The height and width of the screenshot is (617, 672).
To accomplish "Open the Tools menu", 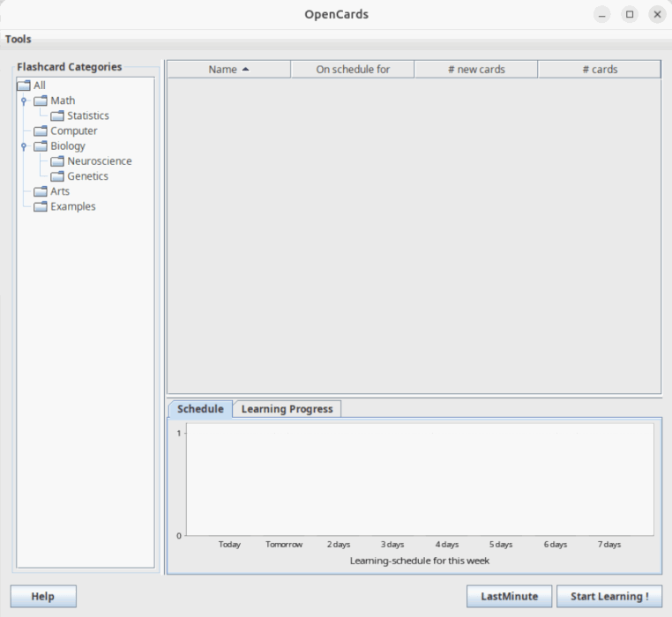I will tap(18, 39).
